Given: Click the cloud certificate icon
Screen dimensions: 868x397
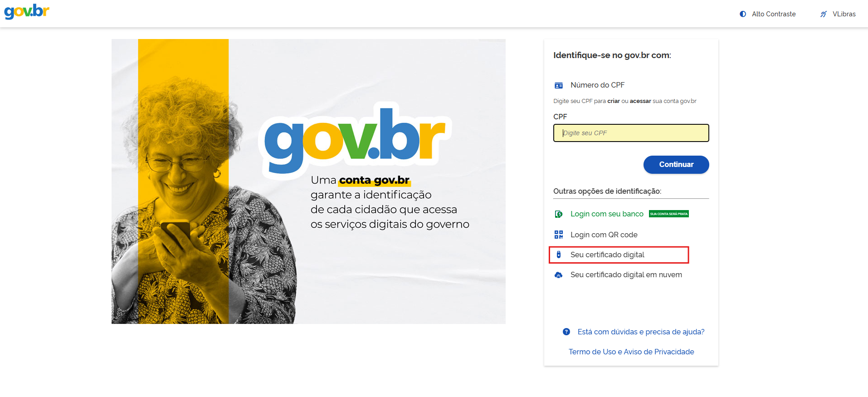Looking at the screenshot, I should click(x=559, y=275).
